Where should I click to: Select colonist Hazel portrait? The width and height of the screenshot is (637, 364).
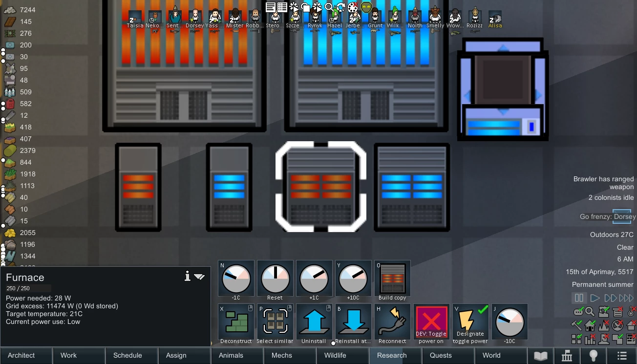point(335,19)
